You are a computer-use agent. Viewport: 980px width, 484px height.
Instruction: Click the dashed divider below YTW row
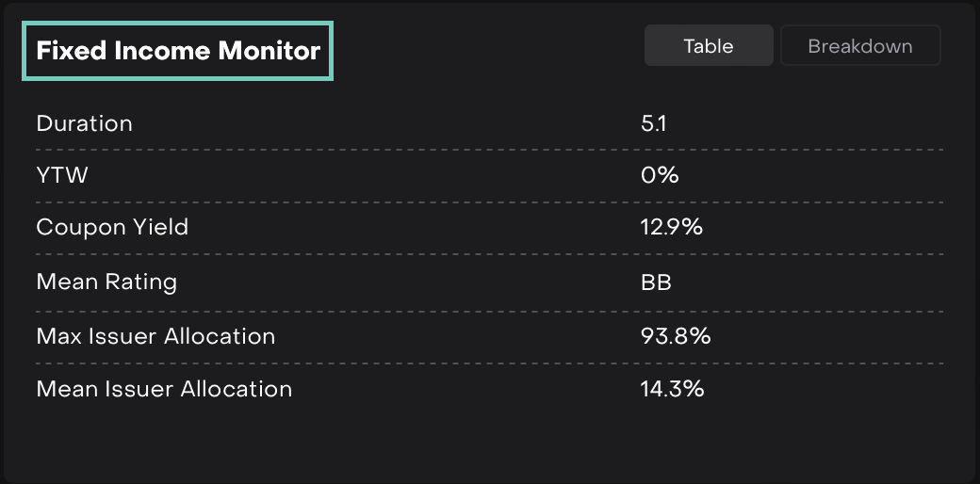[x=489, y=202]
